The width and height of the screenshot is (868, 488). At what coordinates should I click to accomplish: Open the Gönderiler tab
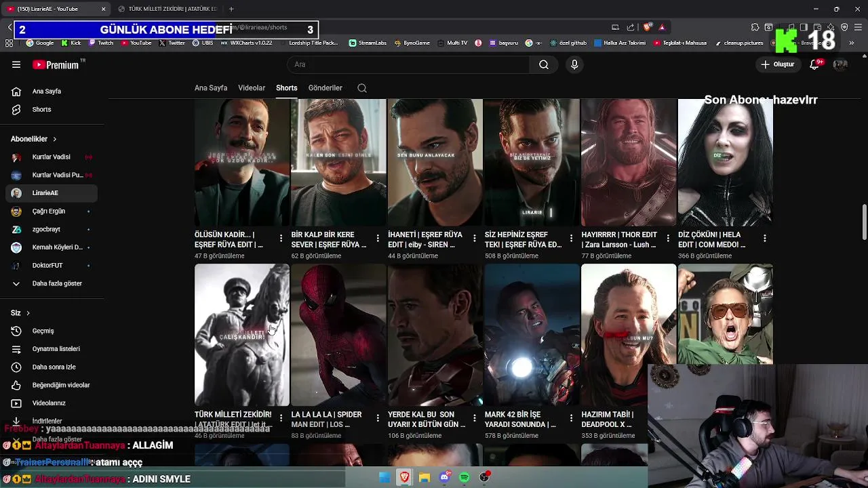point(325,88)
